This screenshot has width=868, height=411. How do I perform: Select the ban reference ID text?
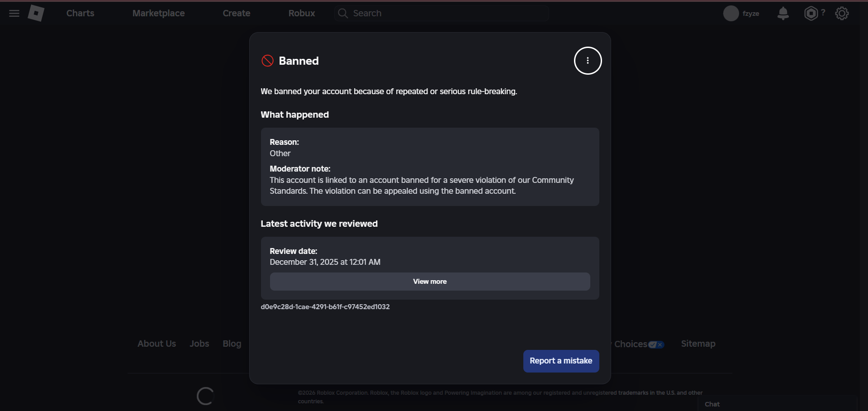325,307
